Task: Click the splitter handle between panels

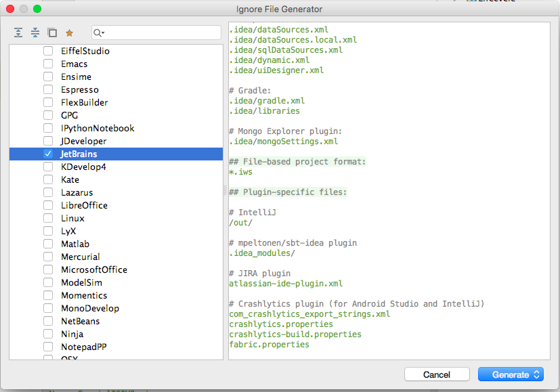Action: (225, 192)
